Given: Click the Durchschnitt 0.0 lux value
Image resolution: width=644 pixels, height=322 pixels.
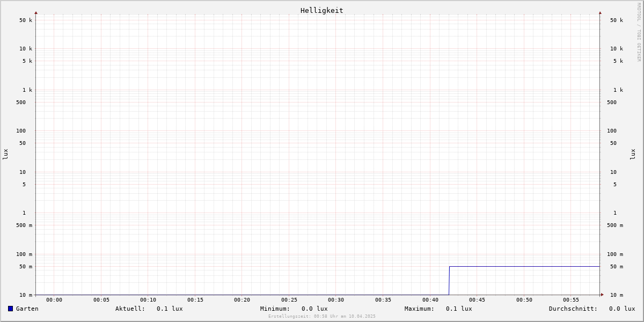Looking at the screenshot, I should point(622,309).
